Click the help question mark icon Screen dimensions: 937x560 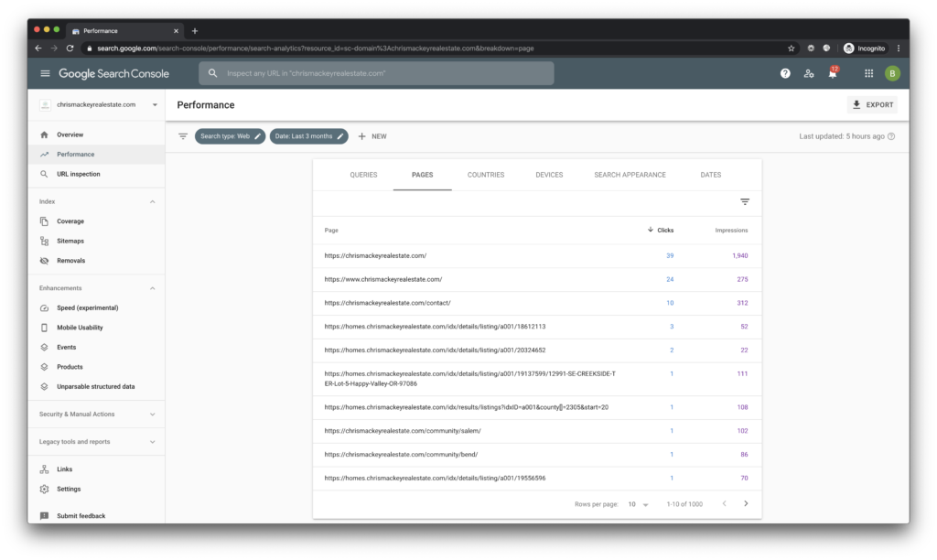pos(785,73)
